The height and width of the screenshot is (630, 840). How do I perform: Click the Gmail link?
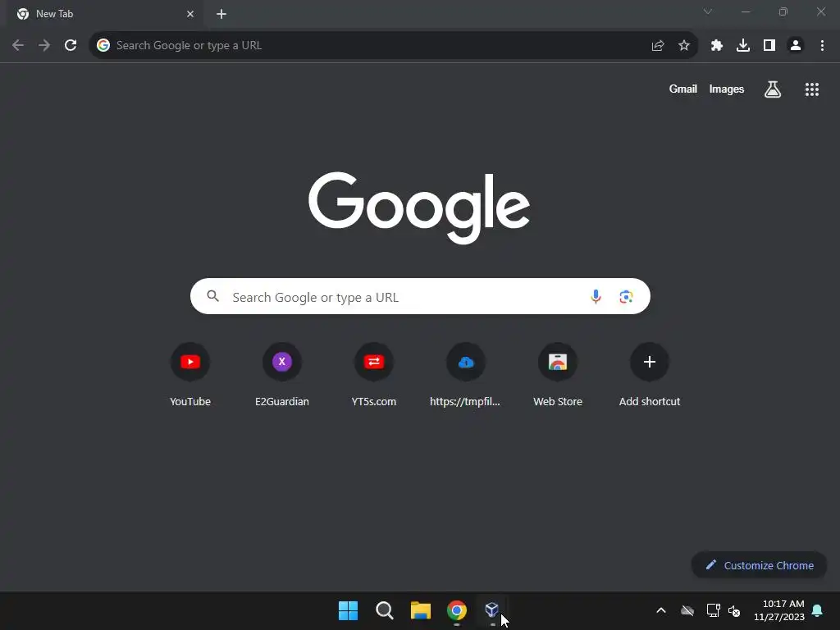coord(683,89)
